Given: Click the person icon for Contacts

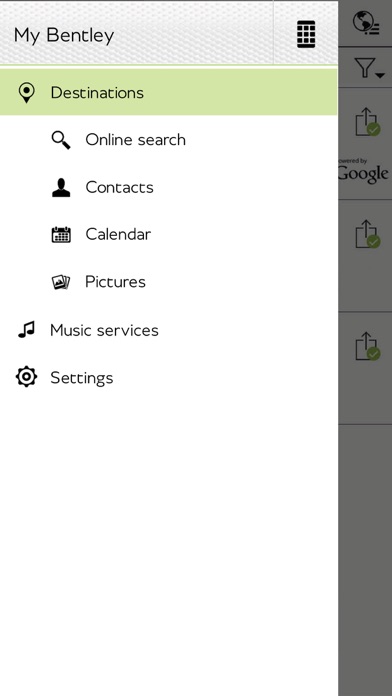Looking at the screenshot, I should [61, 187].
